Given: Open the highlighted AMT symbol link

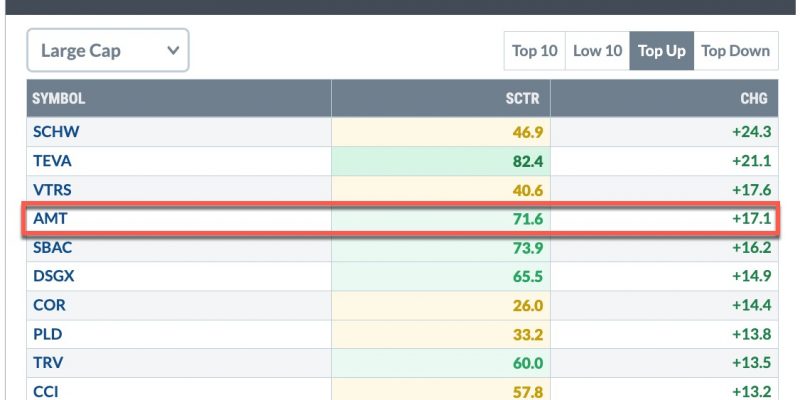Looking at the screenshot, I should 50,219.
